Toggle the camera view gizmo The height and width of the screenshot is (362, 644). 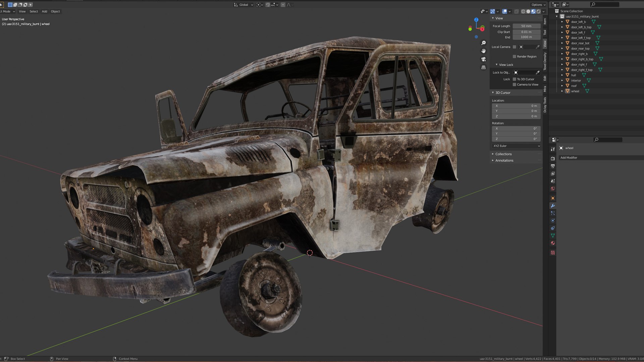tap(483, 59)
